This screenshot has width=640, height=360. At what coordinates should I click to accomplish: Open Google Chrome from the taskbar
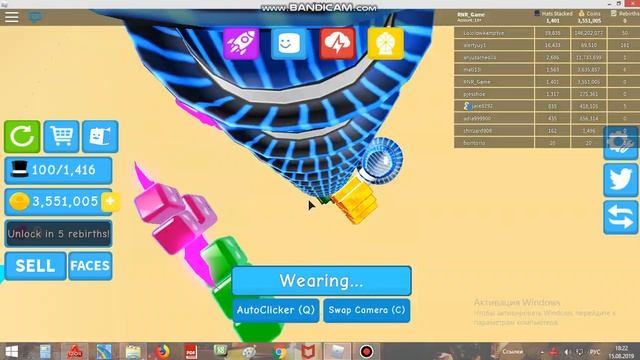tap(280, 351)
